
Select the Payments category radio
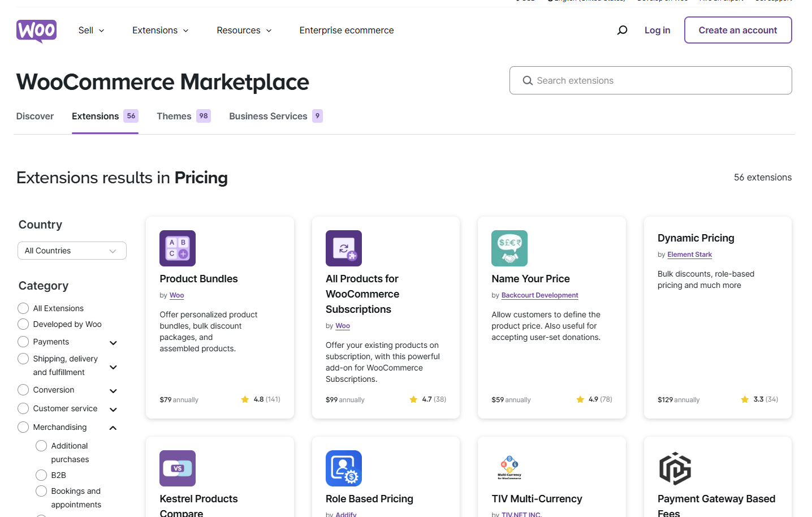tap(23, 342)
